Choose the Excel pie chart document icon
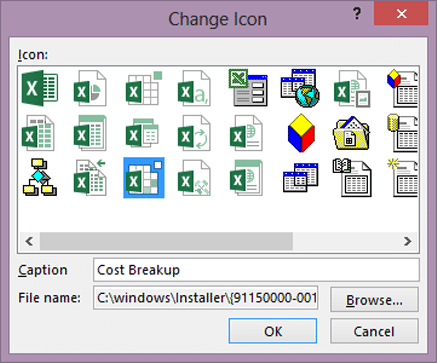This screenshot has height=363, width=437. point(90,88)
